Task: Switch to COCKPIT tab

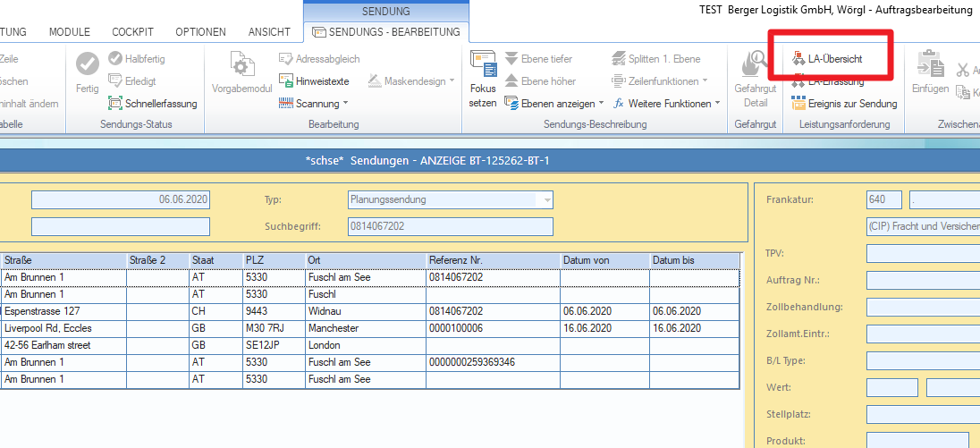Action: click(132, 32)
